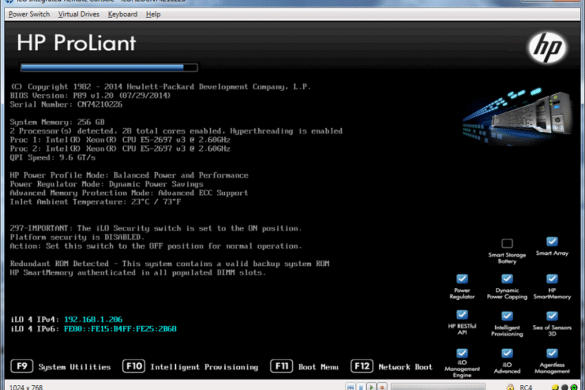Click the HP RESTful API checkbox

click(x=462, y=315)
